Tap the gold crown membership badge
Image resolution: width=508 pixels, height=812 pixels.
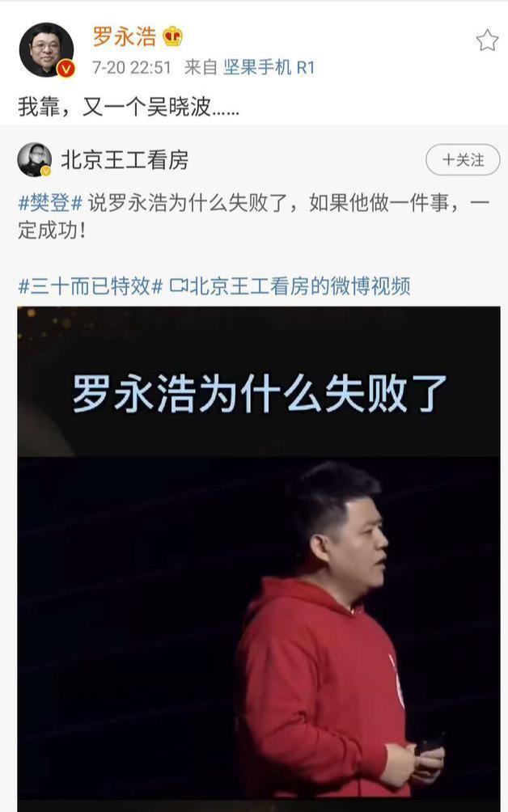click(x=172, y=37)
